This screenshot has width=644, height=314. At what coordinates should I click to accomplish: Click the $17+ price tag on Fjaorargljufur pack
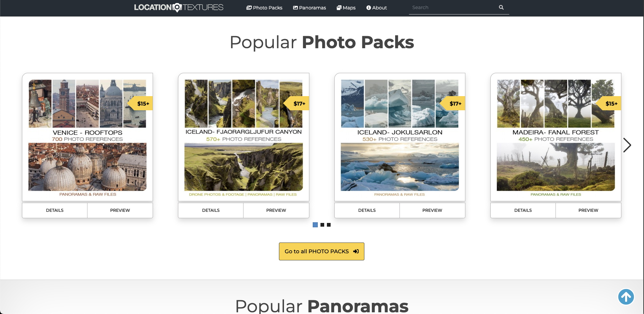[x=297, y=104]
